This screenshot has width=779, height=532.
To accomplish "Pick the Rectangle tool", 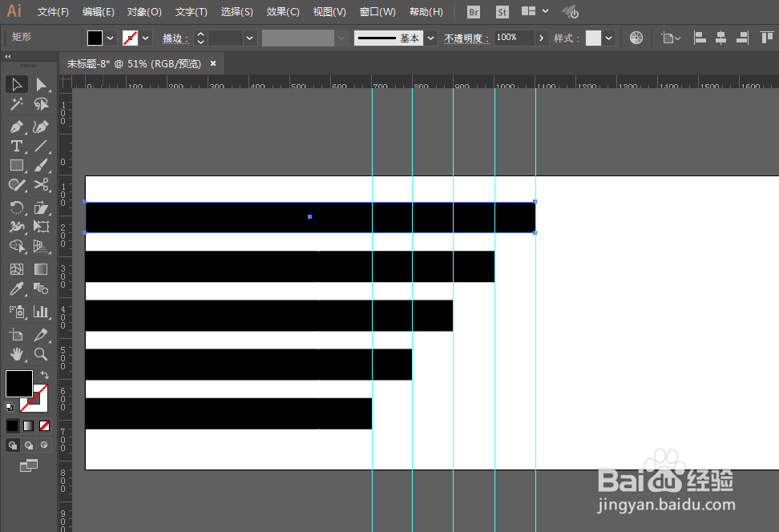I will click(x=16, y=165).
